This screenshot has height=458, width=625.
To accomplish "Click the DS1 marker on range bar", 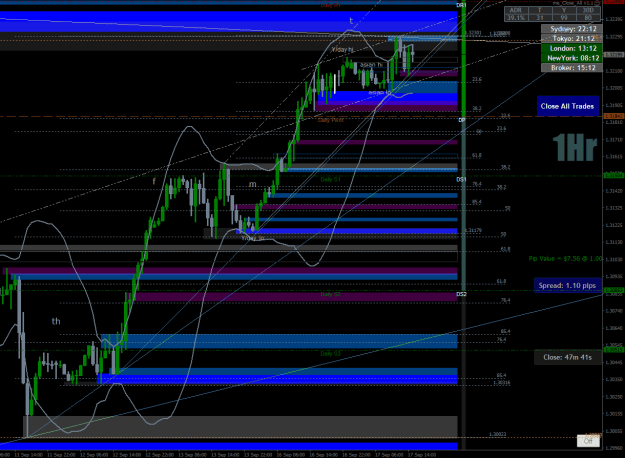I will [461, 179].
